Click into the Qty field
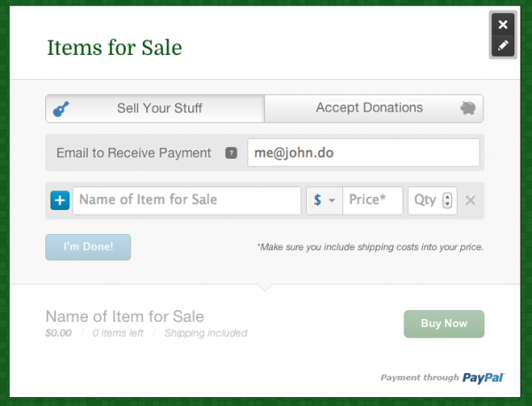 click(425, 200)
